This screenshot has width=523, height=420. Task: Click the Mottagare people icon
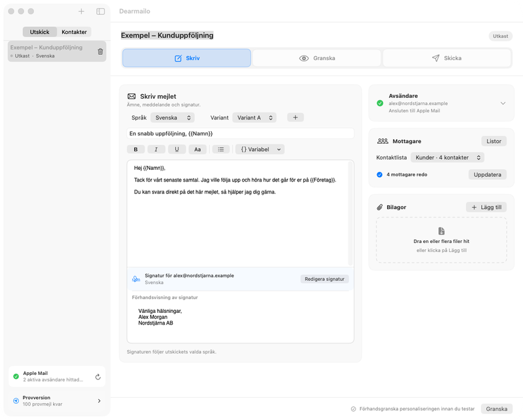[382, 141]
